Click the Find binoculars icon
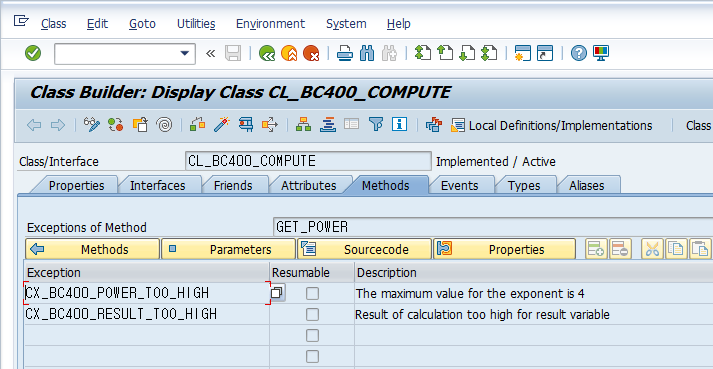 [x=367, y=53]
